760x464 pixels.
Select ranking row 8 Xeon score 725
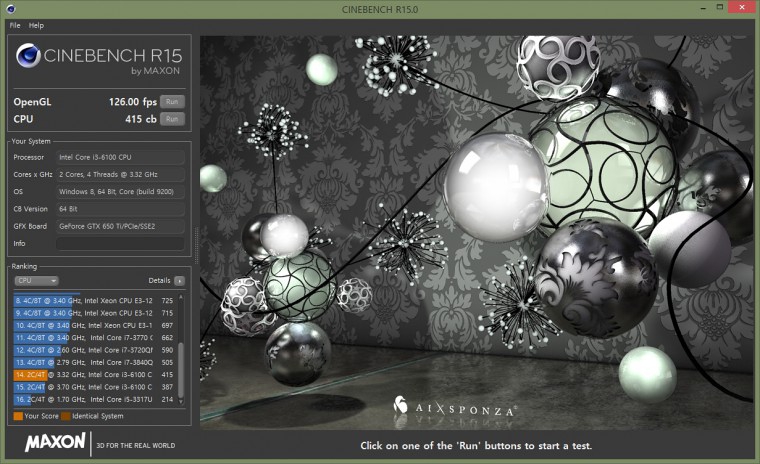[94, 301]
